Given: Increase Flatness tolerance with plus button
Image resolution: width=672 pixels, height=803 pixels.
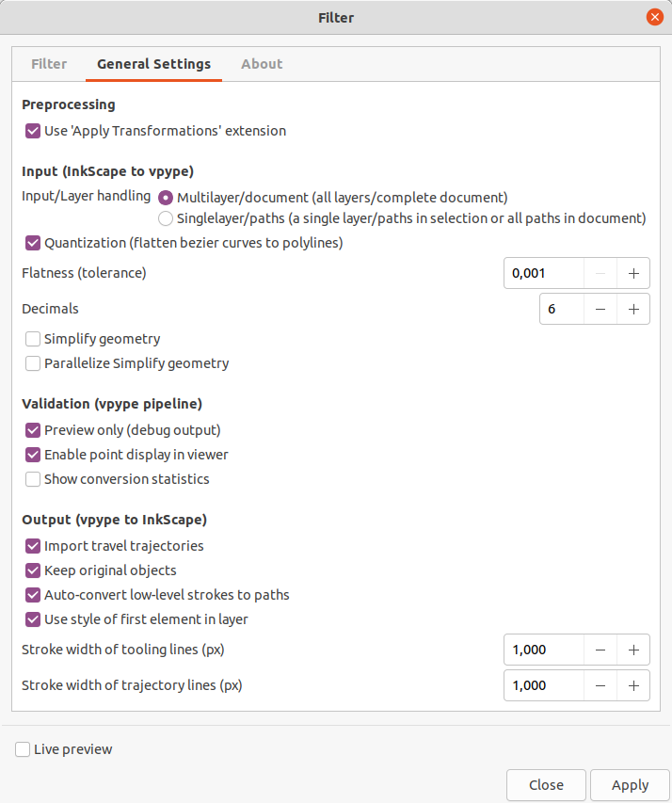Looking at the screenshot, I should pyautogui.click(x=633, y=273).
